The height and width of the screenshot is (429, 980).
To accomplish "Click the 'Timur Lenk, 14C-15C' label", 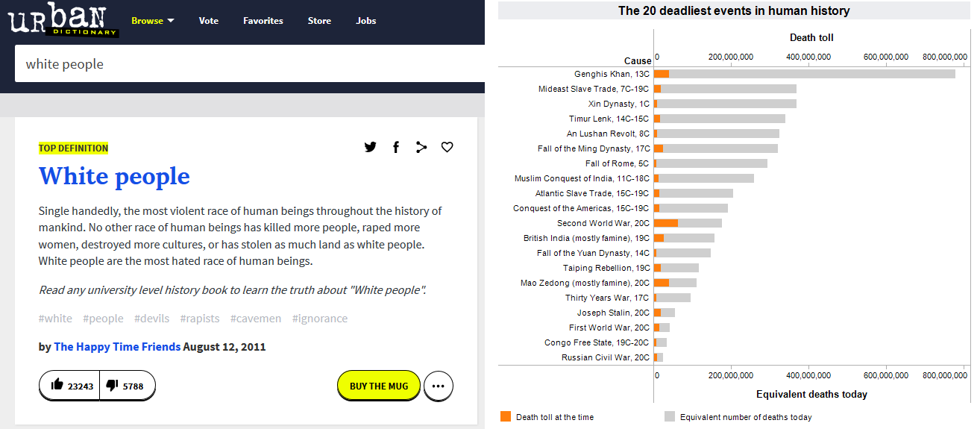I will coord(609,119).
